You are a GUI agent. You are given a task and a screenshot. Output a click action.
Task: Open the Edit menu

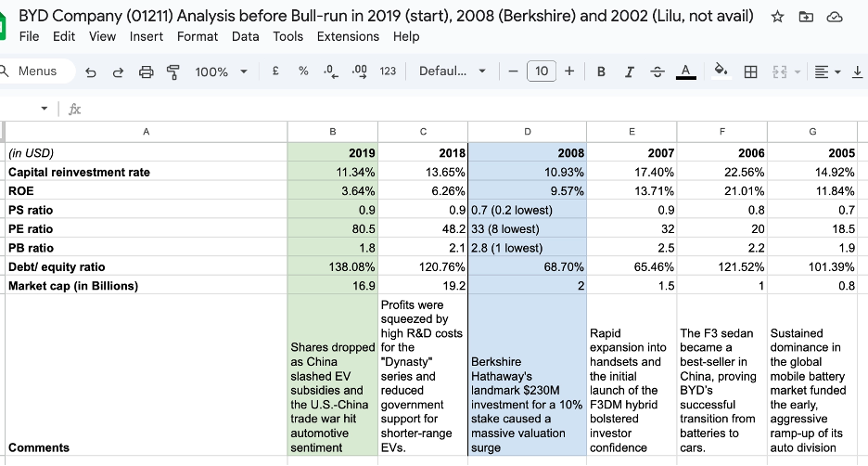(64, 36)
